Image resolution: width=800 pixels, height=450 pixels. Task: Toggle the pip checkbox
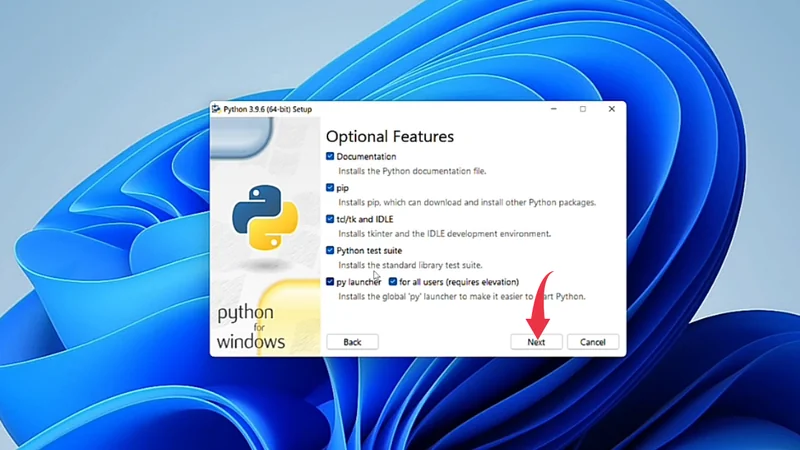331,188
